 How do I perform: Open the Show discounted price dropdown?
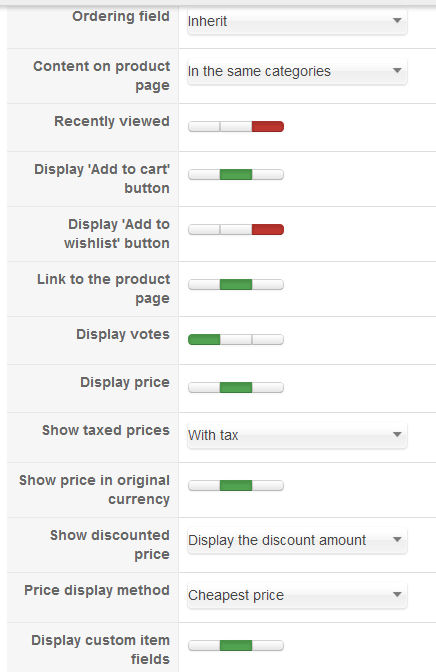tap(297, 540)
